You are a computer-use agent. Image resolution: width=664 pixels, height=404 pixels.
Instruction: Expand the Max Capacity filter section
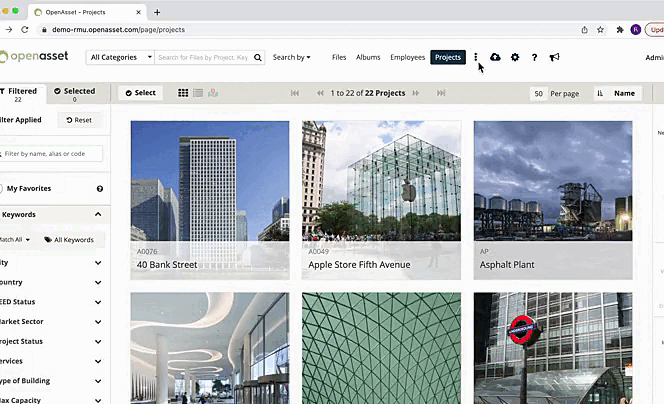[98, 400]
